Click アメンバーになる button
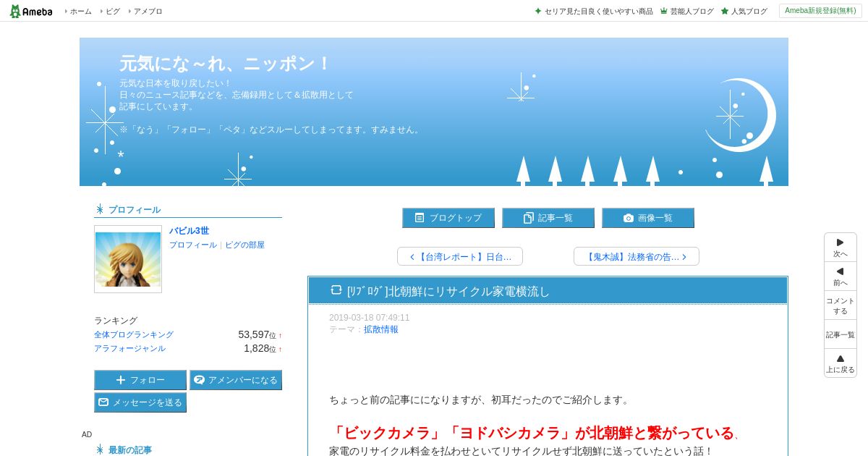868x456 pixels. [236, 380]
